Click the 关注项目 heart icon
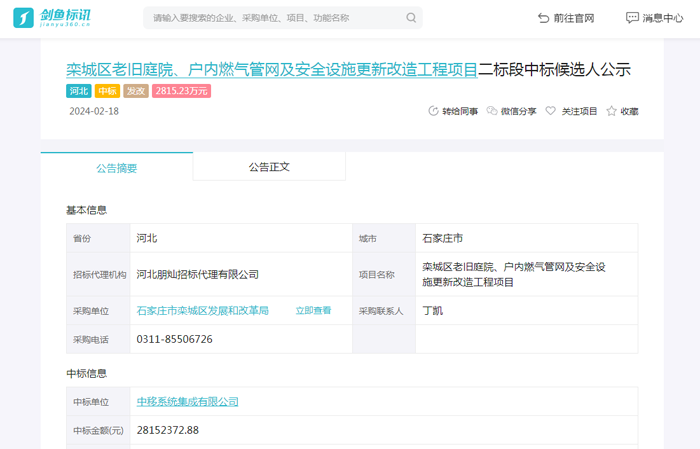 [x=550, y=111]
